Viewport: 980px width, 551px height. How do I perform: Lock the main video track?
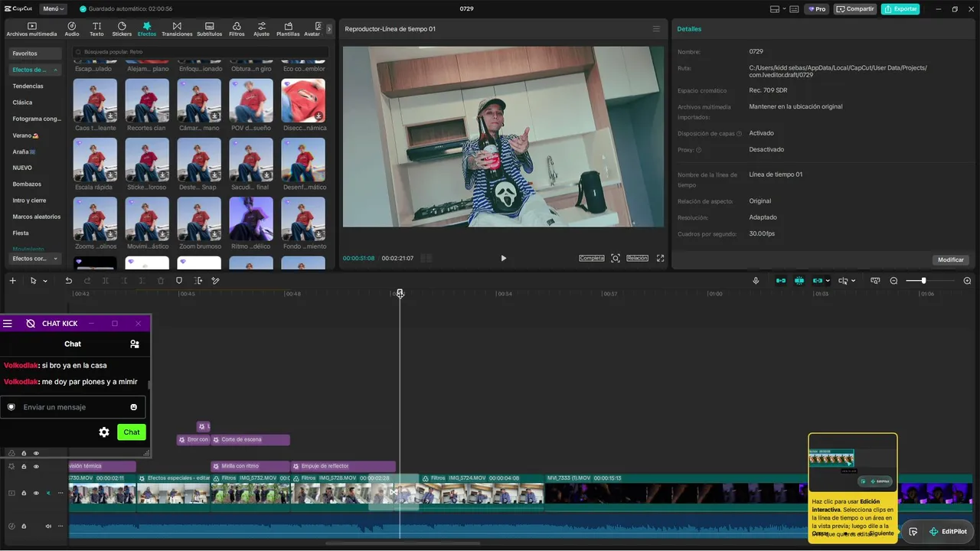point(24,494)
